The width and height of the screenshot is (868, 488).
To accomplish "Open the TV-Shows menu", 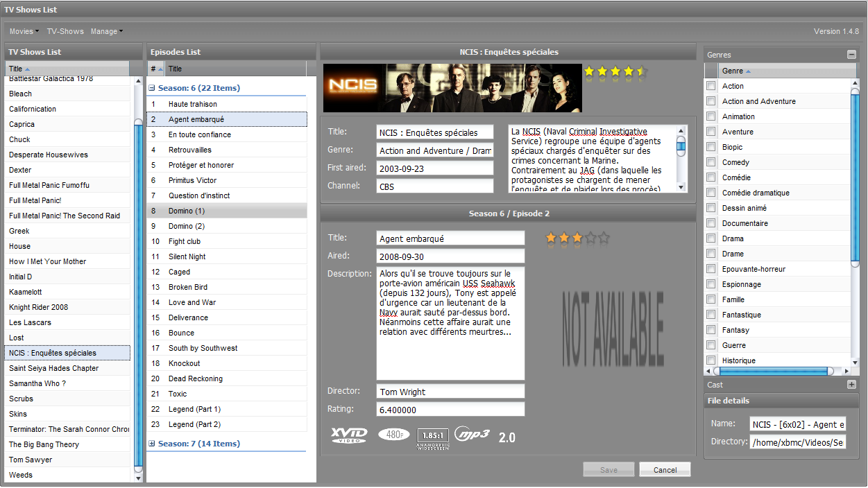I will 65,31.
